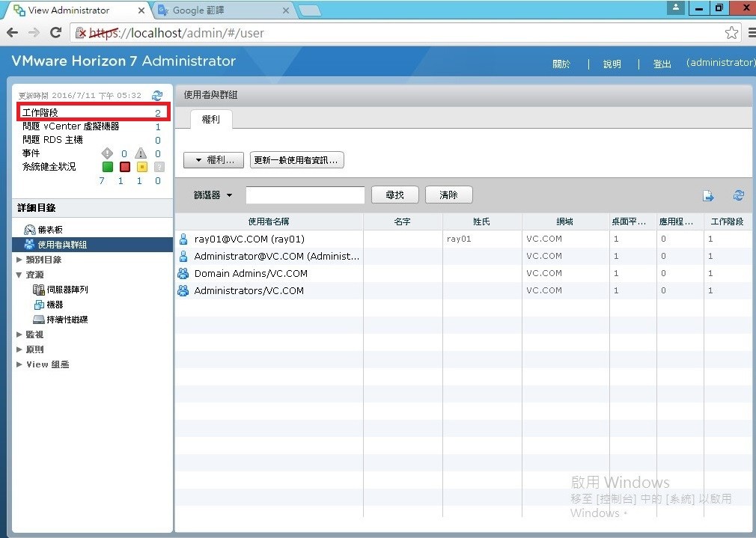The image size is (756, 538).
Task: Collapse the 資源 tree node
Action: coord(19,275)
